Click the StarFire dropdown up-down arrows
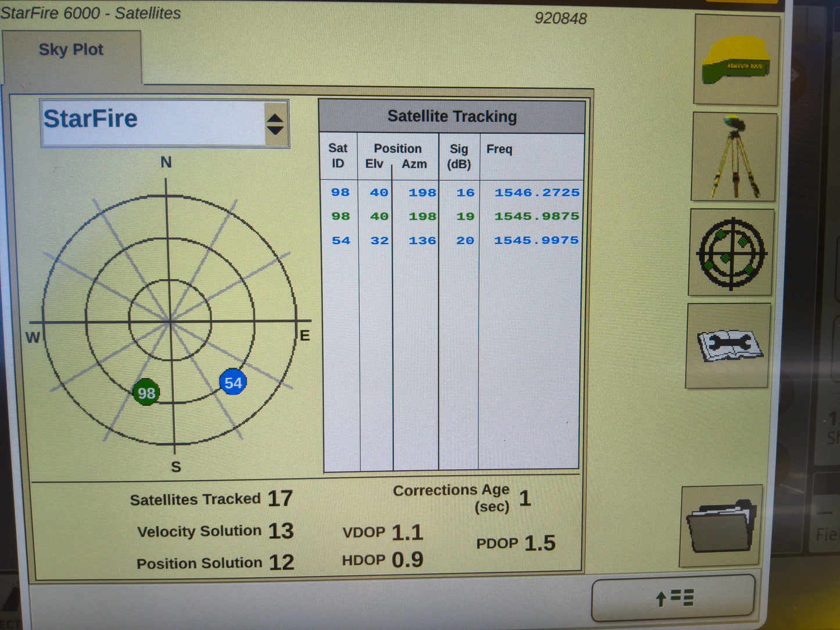Image resolution: width=840 pixels, height=630 pixels. [275, 124]
